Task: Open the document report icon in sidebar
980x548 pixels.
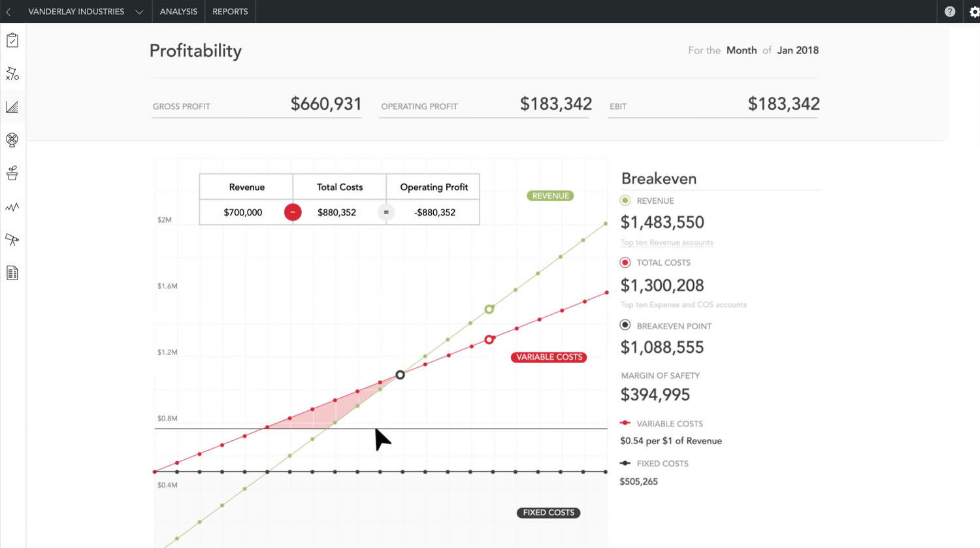Action: [x=12, y=273]
